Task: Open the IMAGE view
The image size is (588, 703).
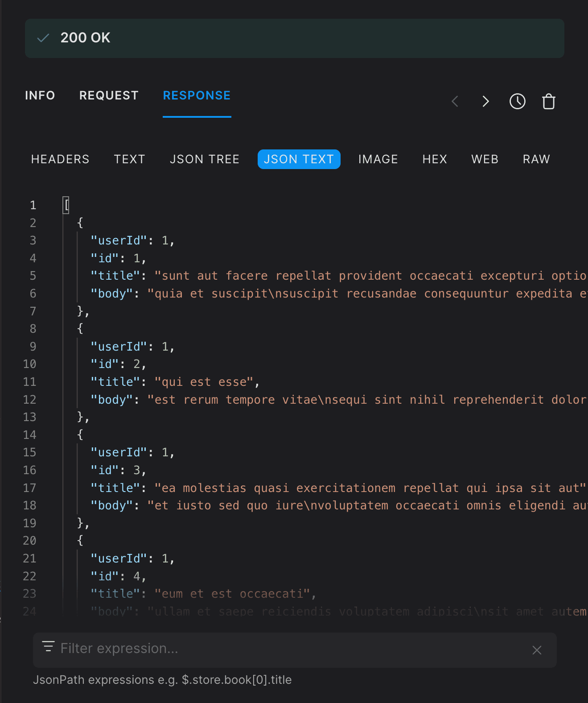Action: point(378,159)
